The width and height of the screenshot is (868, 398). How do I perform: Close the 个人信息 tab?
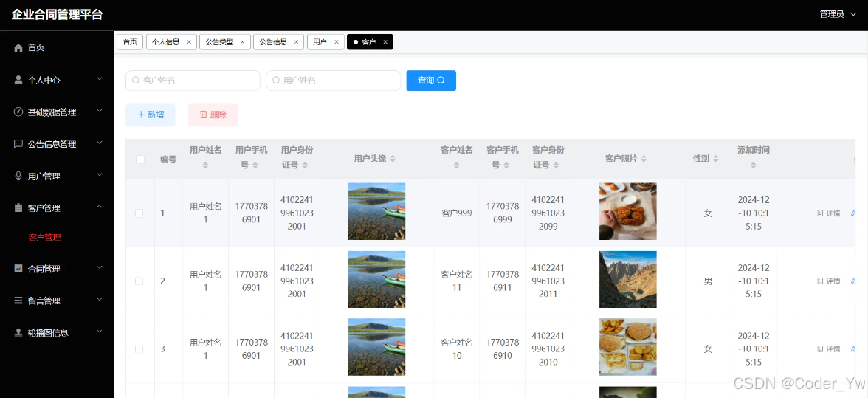(x=189, y=42)
